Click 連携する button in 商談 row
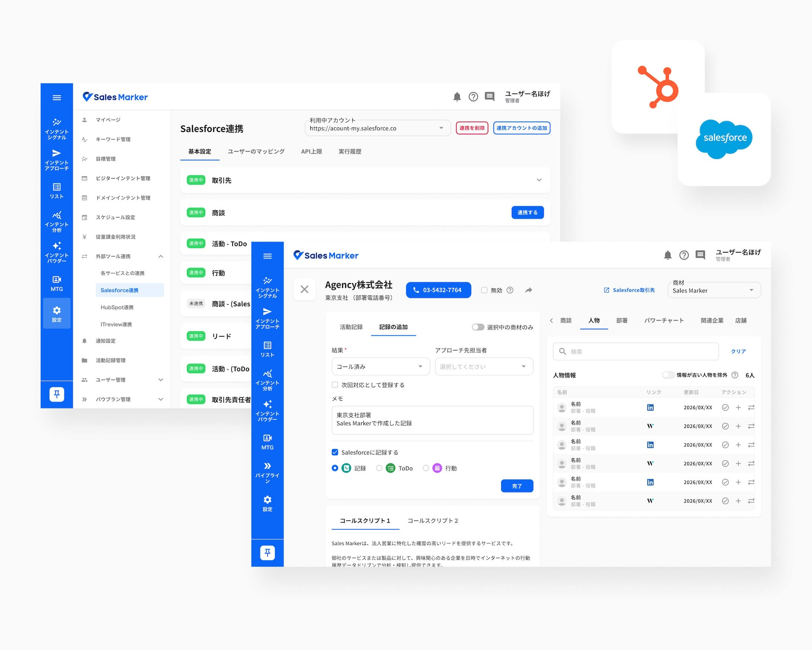This screenshot has width=812, height=650. pyautogui.click(x=528, y=212)
